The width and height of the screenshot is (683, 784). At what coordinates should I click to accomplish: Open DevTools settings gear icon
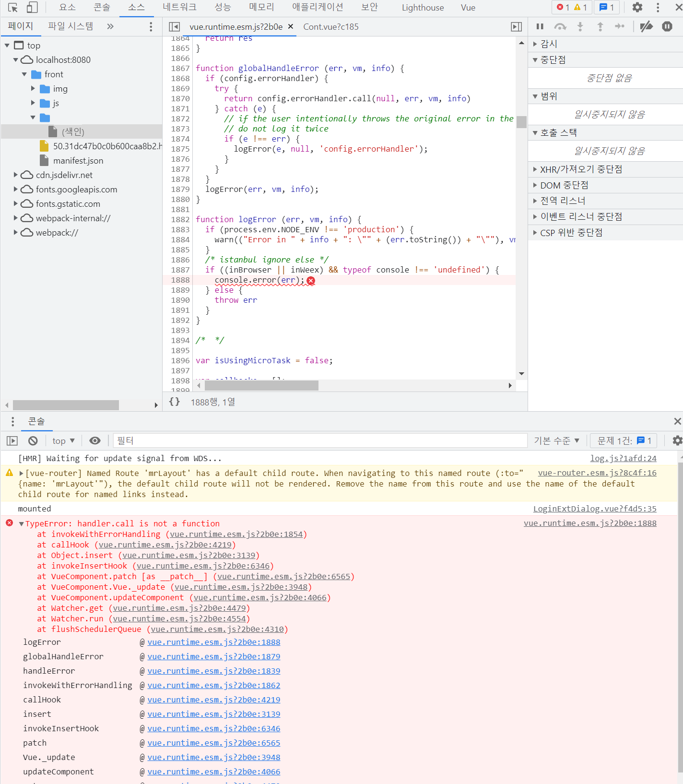[x=637, y=8]
